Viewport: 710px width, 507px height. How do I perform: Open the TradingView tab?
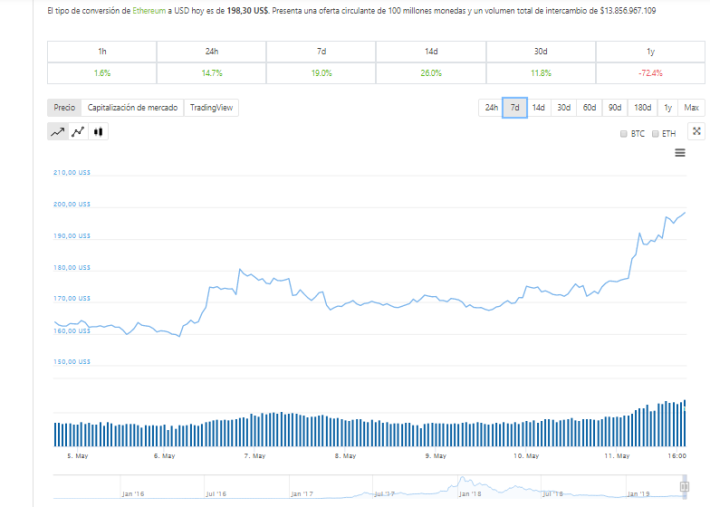tap(212, 107)
